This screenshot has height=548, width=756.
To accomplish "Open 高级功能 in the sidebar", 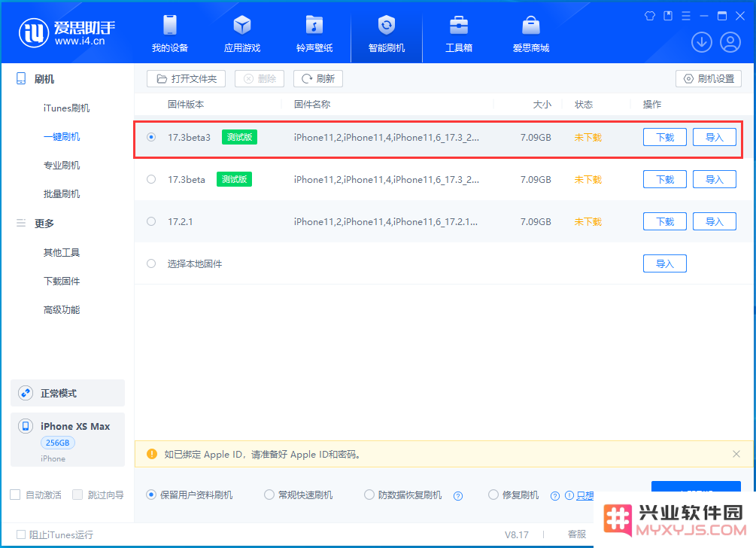I will coord(62,309).
